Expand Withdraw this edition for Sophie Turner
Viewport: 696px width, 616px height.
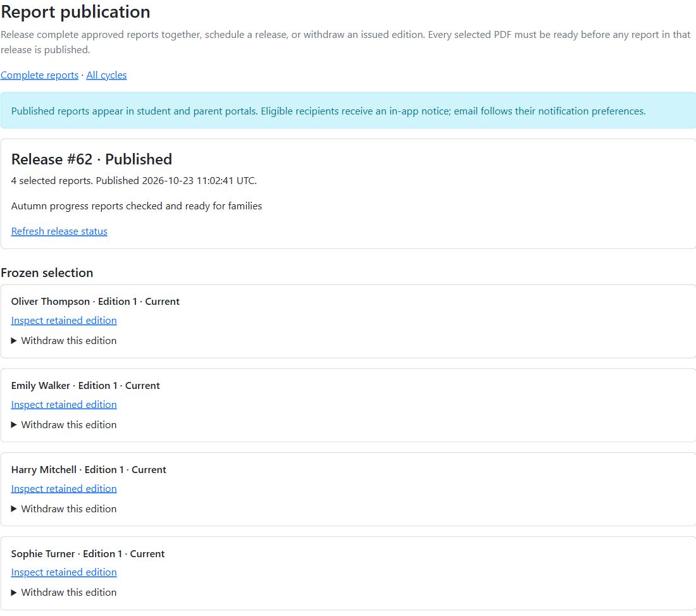click(x=64, y=592)
